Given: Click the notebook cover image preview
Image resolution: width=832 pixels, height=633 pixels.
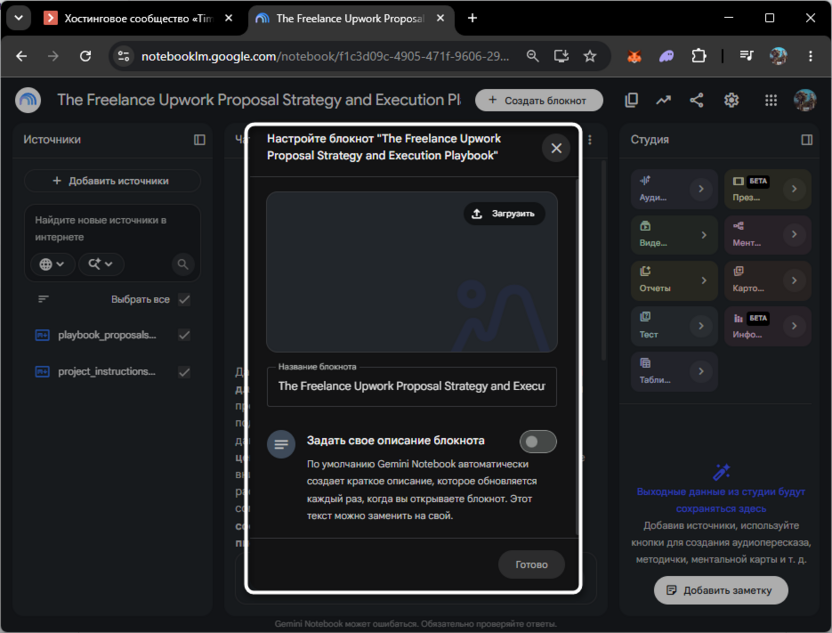Looking at the screenshot, I should pyautogui.click(x=412, y=272).
